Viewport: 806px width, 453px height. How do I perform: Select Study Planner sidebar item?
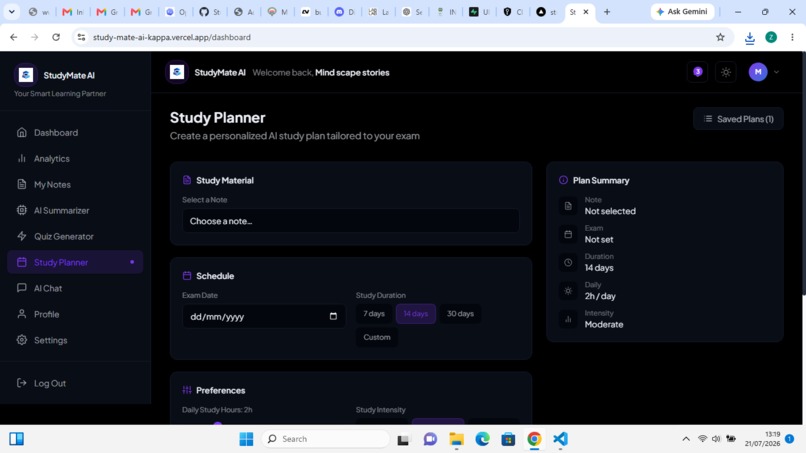click(75, 262)
